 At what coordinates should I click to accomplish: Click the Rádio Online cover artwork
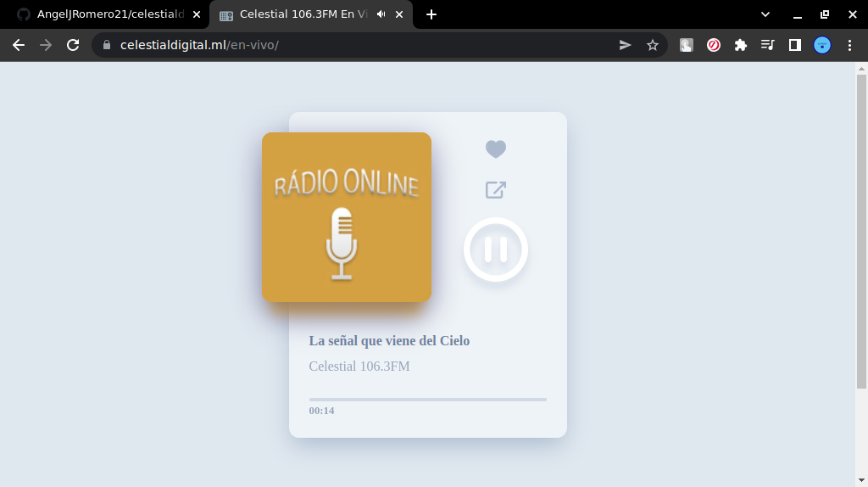[x=347, y=217]
